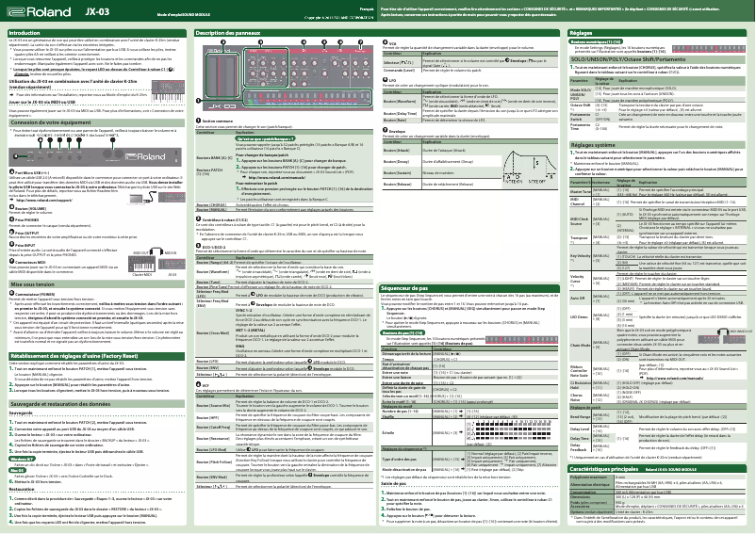
Task: Click the Français language label
Action: (367, 9)
